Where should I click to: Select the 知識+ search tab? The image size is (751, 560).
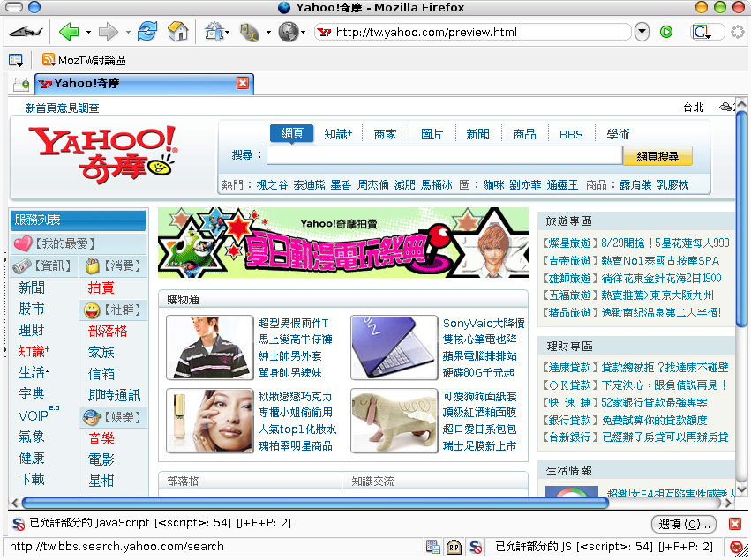click(x=338, y=135)
